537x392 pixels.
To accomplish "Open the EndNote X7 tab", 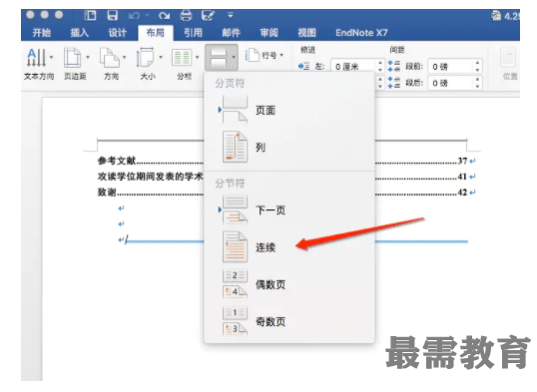I will (x=361, y=33).
